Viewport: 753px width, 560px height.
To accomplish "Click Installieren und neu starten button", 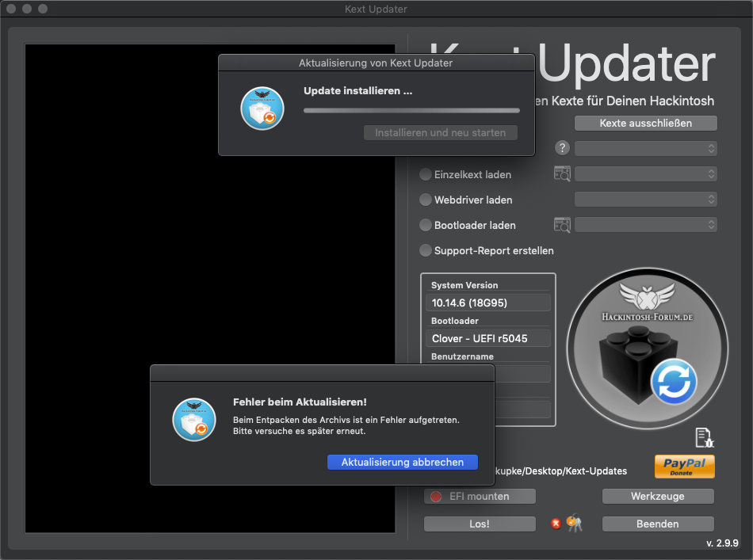I will click(x=441, y=132).
